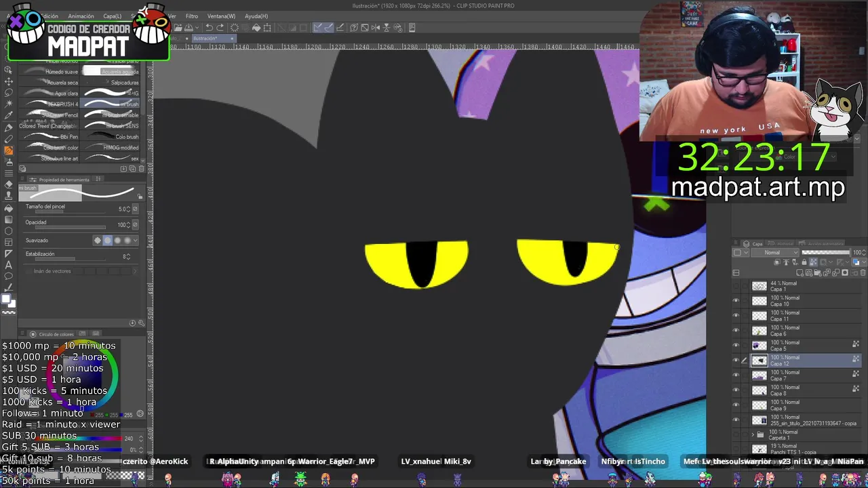The width and height of the screenshot is (868, 488).
Task: Open the Ventana(W) menu
Action: click(x=221, y=16)
